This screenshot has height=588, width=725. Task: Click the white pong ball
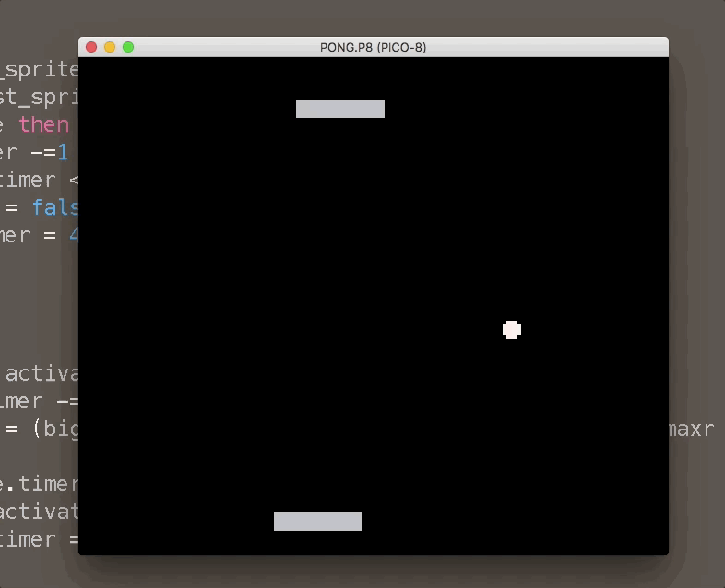512,330
